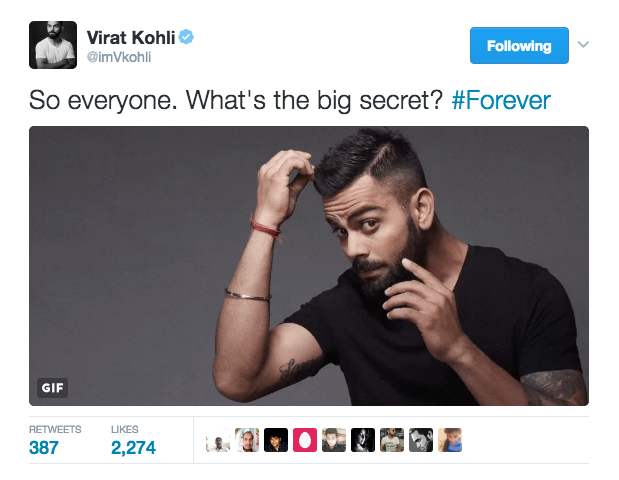This screenshot has width=619, height=480.
Task: Open the pink egg default avatar
Action: (x=305, y=440)
